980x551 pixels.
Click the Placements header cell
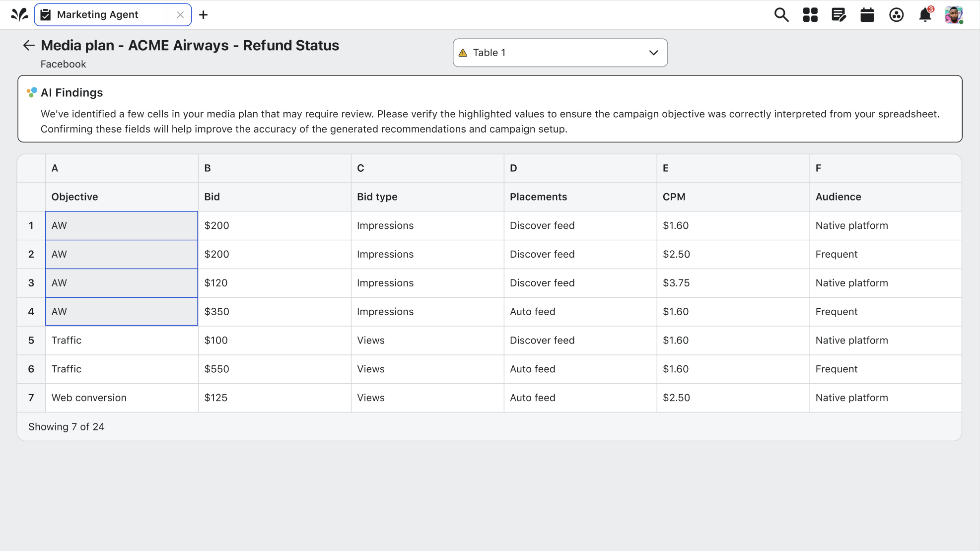580,197
